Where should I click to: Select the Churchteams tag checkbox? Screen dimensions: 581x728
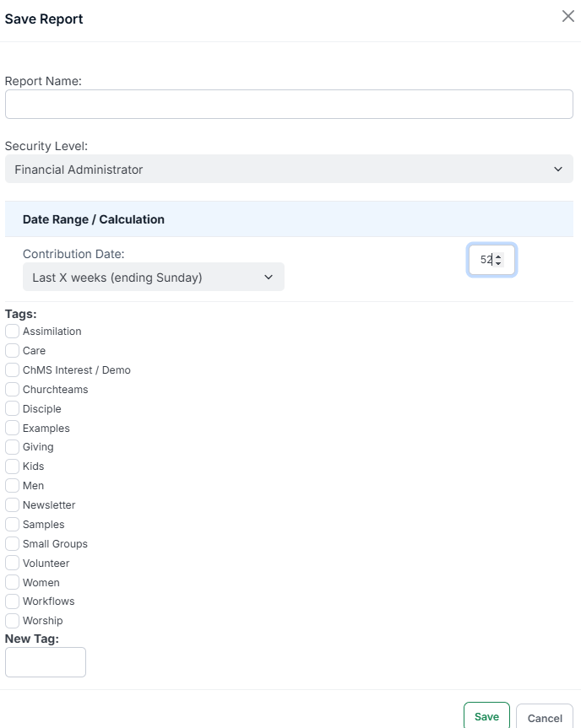(x=12, y=389)
